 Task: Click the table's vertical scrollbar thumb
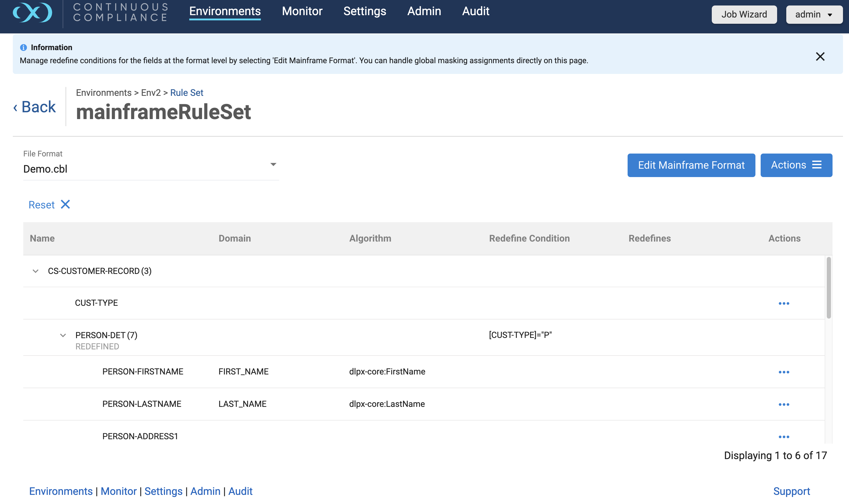(828, 288)
